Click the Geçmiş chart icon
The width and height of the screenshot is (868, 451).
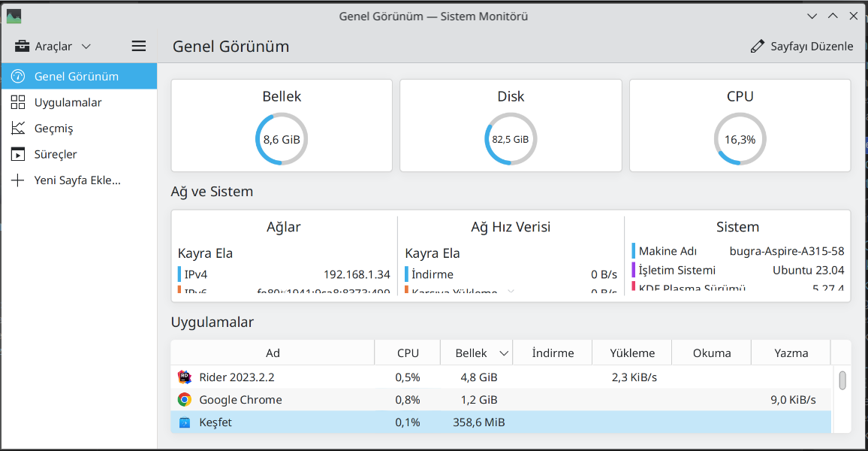click(x=18, y=129)
